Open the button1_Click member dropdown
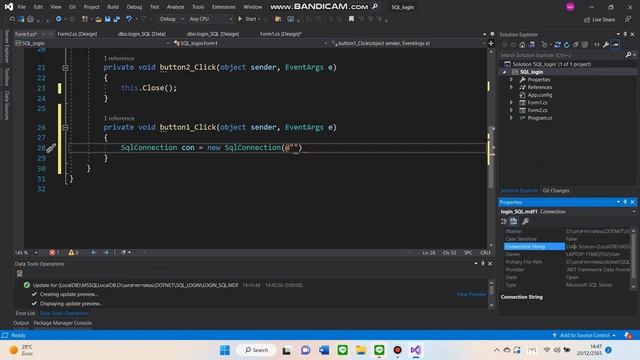640x360 pixels. [x=408, y=43]
